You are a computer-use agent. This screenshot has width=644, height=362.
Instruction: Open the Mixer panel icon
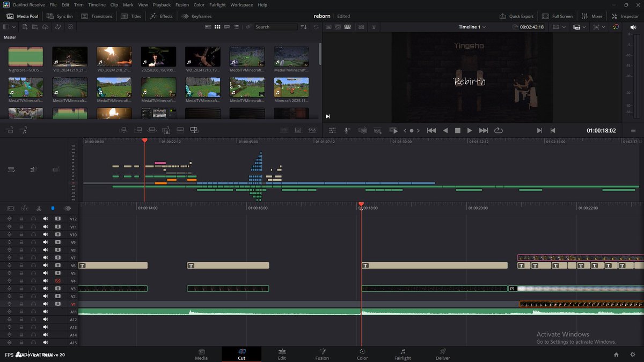tap(591, 16)
